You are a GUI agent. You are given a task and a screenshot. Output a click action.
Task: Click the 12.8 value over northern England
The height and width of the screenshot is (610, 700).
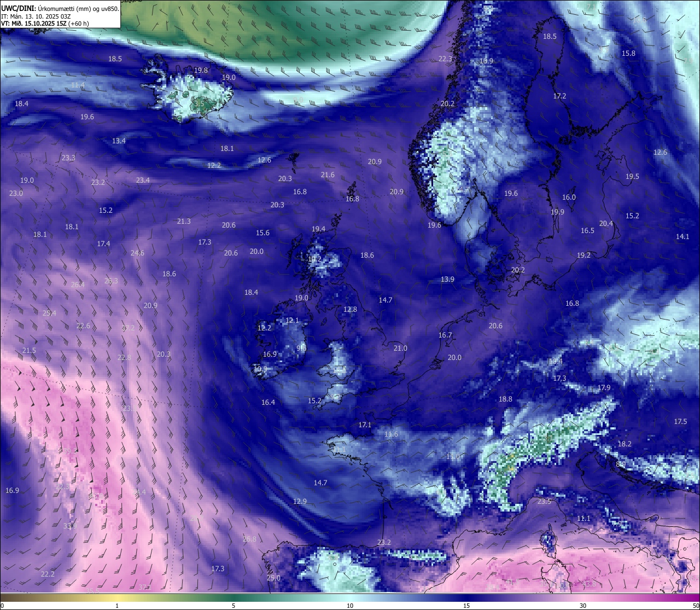click(x=350, y=310)
